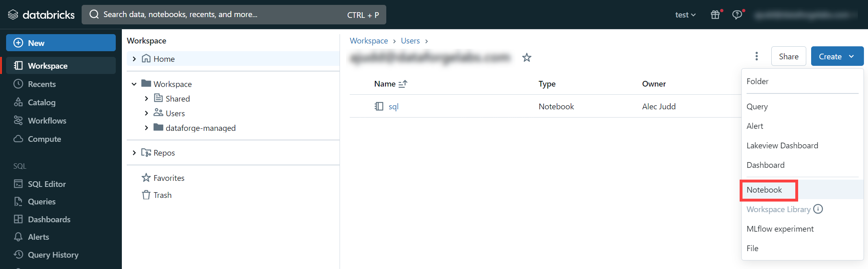Click the Databricks logo icon
This screenshot has width=868, height=269.
click(x=13, y=15)
